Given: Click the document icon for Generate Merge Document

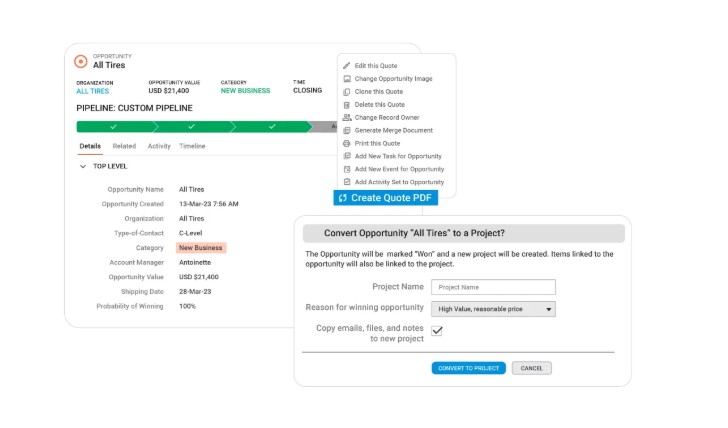Looking at the screenshot, I should tap(347, 130).
